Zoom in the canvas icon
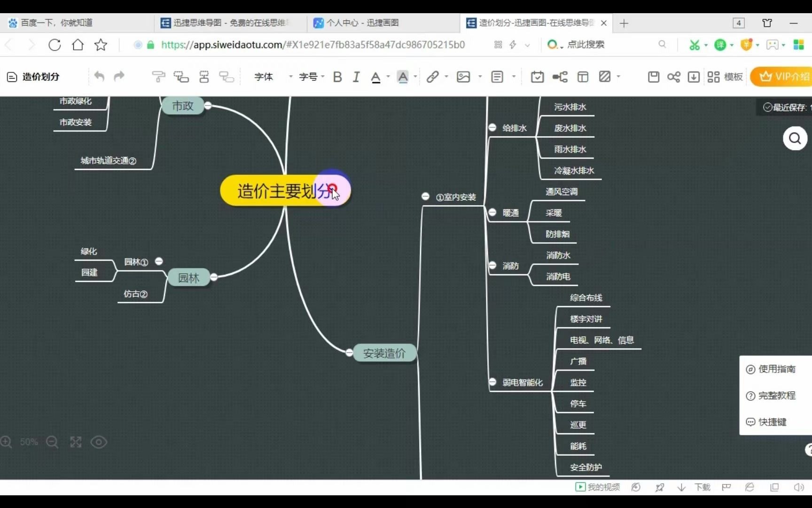This screenshot has height=508, width=812. pyautogui.click(x=6, y=442)
